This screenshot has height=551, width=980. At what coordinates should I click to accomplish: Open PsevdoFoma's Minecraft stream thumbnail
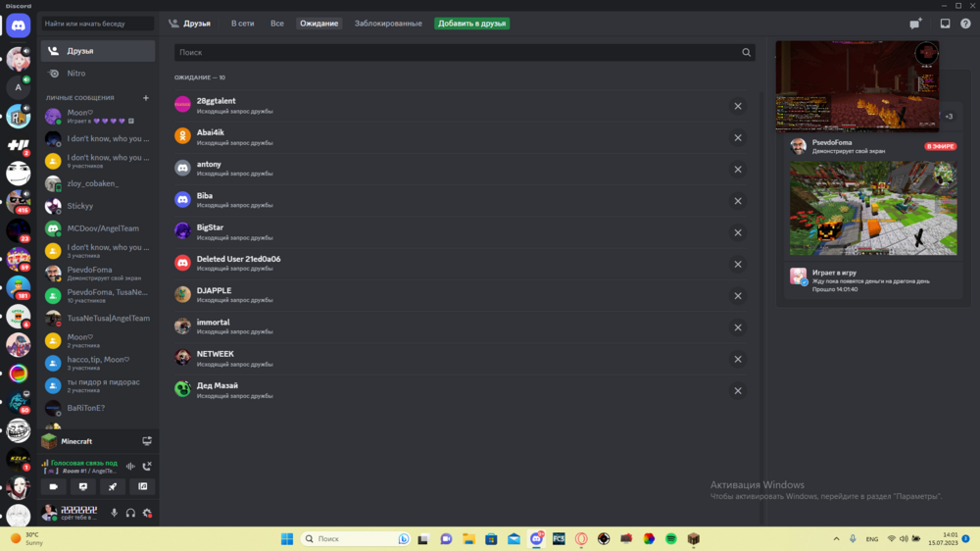873,208
